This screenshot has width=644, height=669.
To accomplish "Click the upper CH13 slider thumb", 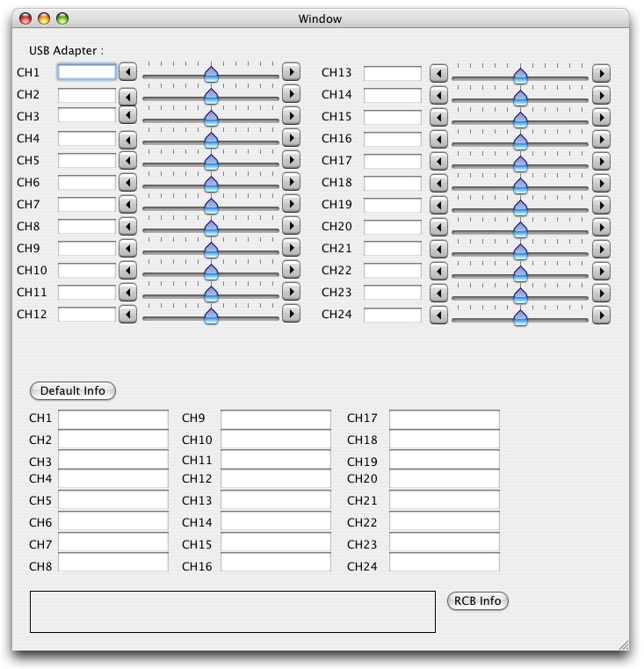I will [520, 75].
